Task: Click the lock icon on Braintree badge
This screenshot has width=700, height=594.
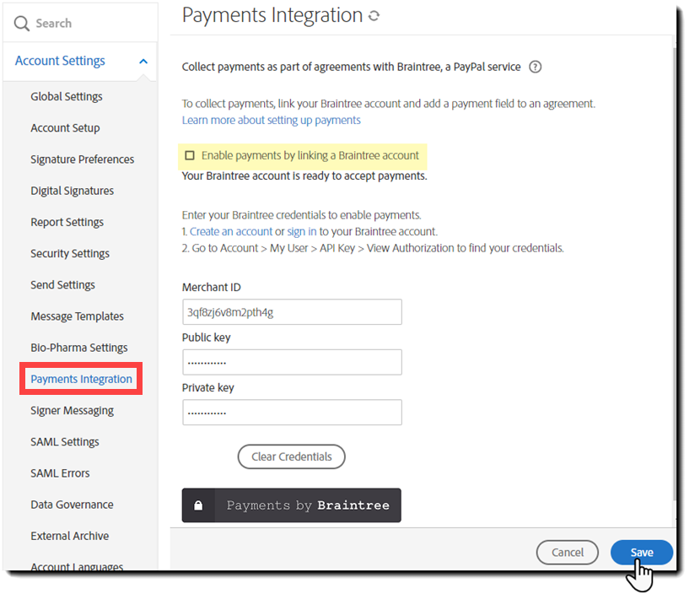Action: pos(198,505)
